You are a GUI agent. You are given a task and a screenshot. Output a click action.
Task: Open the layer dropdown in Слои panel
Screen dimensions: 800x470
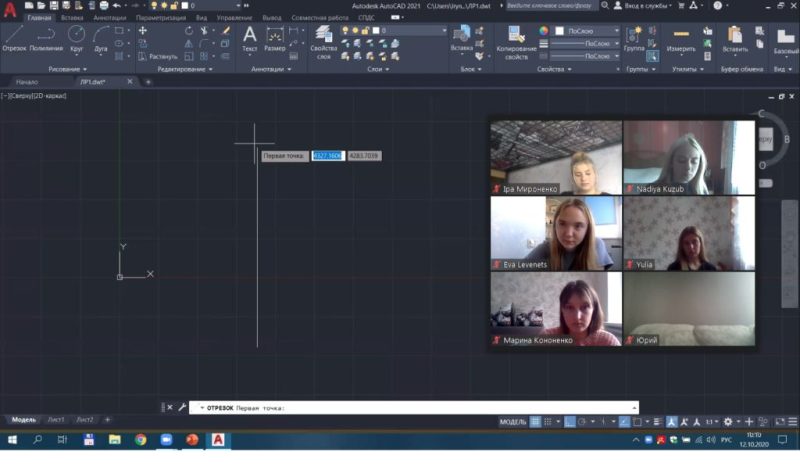394,31
